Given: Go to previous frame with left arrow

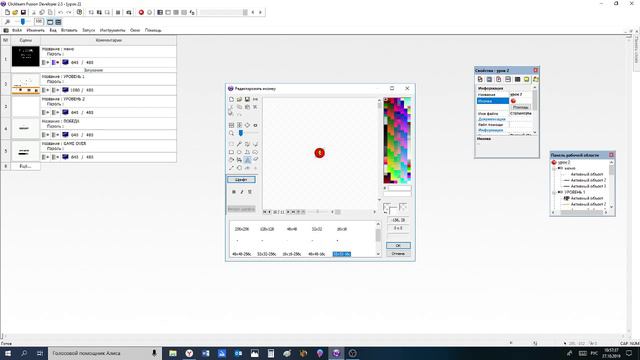Looking at the screenshot, I should tap(253, 13).
